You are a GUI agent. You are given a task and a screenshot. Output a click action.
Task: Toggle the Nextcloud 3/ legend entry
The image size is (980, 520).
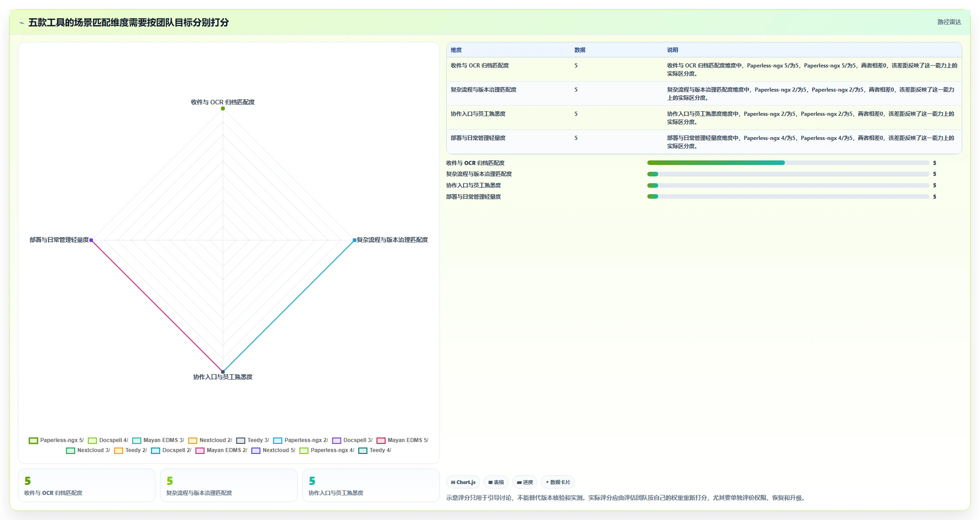88,450
